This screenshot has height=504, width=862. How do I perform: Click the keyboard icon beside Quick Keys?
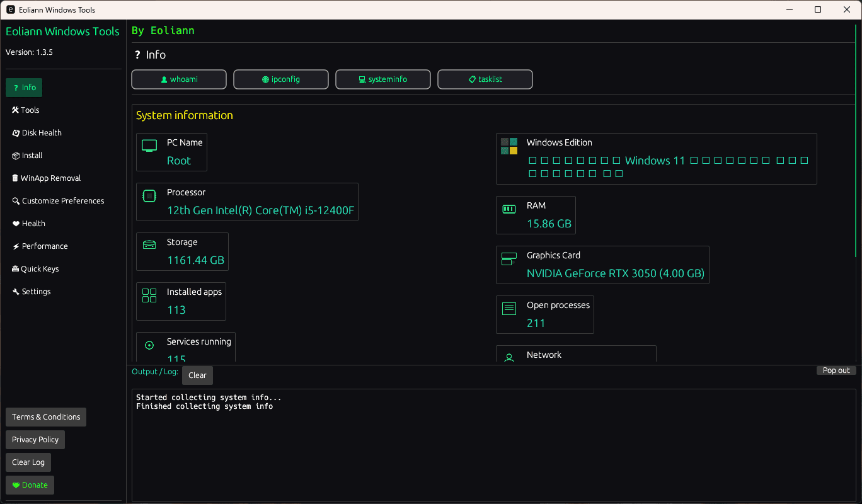[16, 269]
